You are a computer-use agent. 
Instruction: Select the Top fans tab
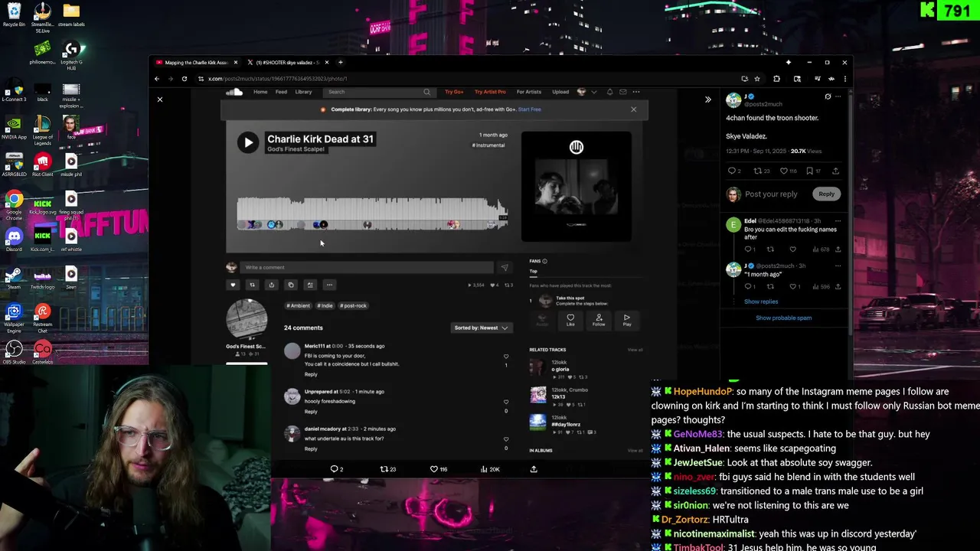click(534, 271)
